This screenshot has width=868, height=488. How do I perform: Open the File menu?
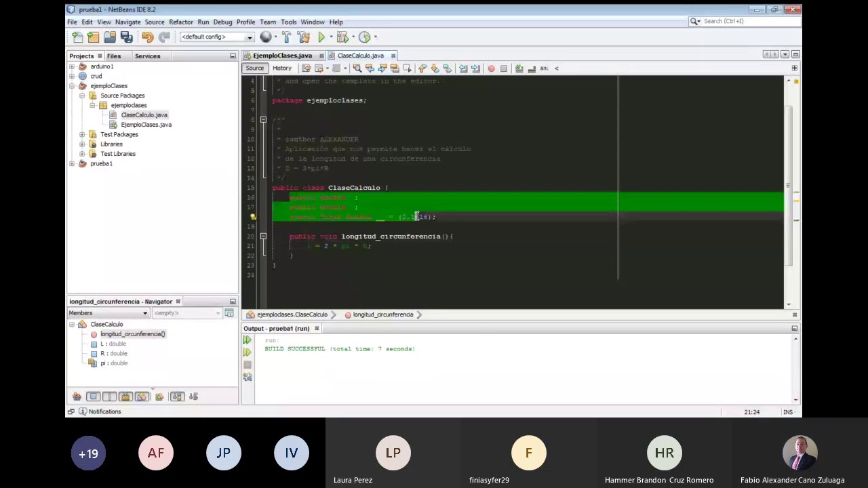coord(72,22)
